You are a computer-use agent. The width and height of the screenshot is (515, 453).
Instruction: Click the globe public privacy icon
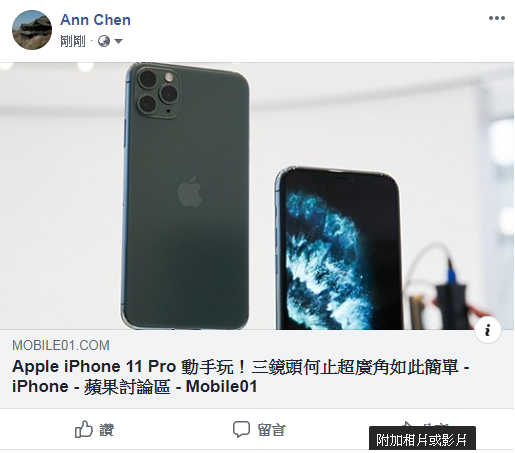point(104,42)
